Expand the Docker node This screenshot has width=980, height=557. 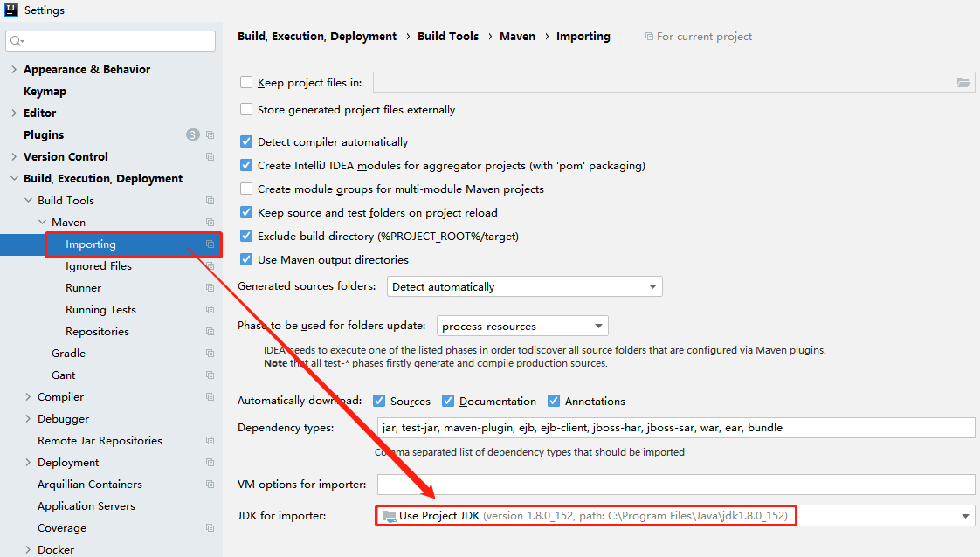tap(28, 550)
